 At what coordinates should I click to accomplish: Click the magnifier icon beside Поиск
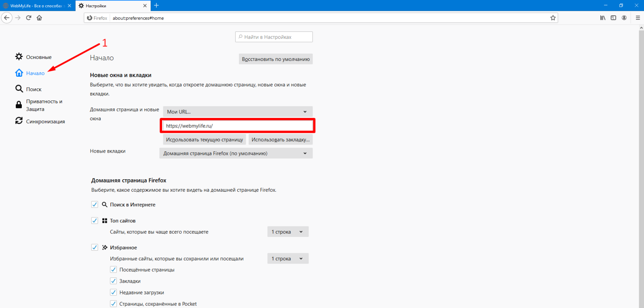pos(19,89)
